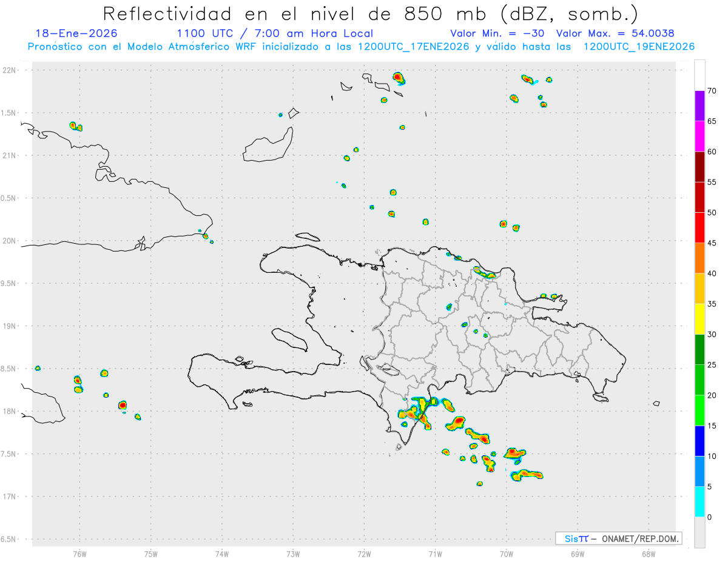Screen dimensions: 728x562
Task: Click the '17N' latitude label
Action: click(10, 497)
